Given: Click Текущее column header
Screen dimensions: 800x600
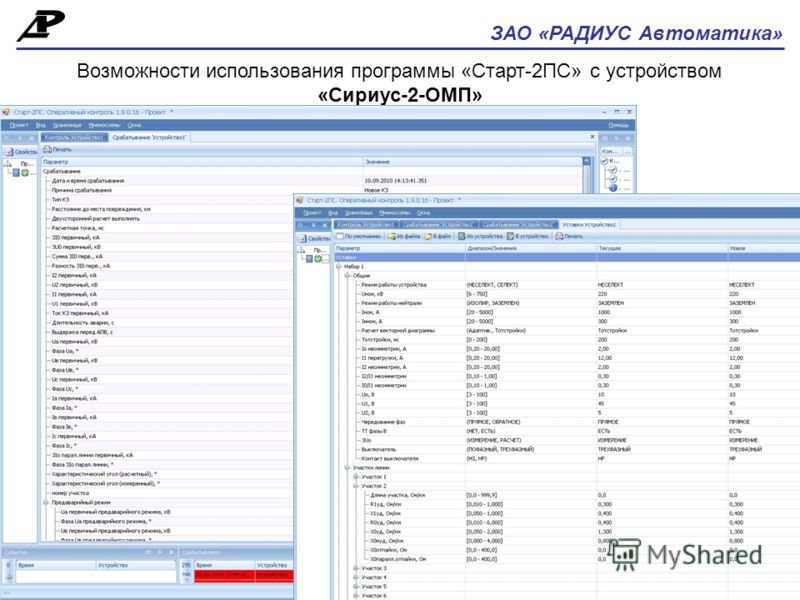Looking at the screenshot, I should coord(662,248).
